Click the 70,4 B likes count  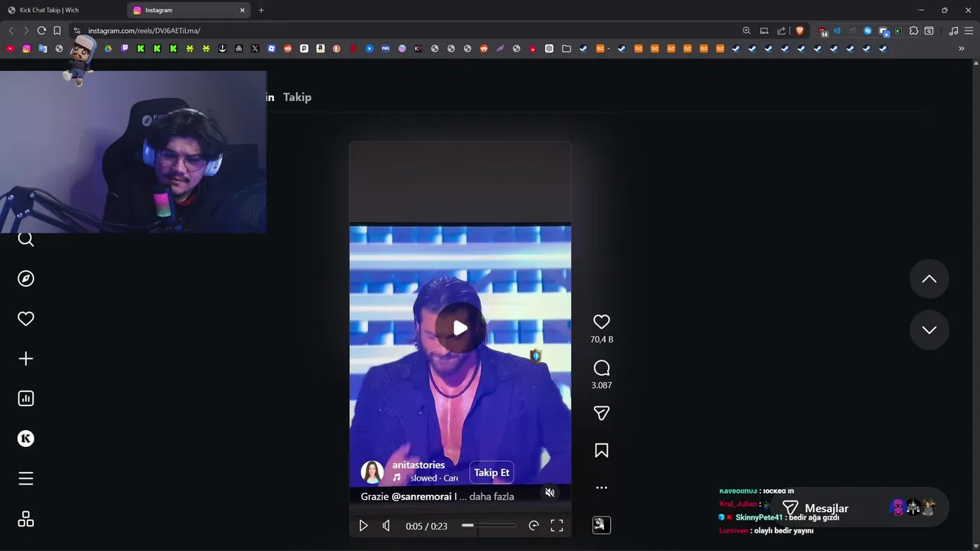click(x=602, y=339)
